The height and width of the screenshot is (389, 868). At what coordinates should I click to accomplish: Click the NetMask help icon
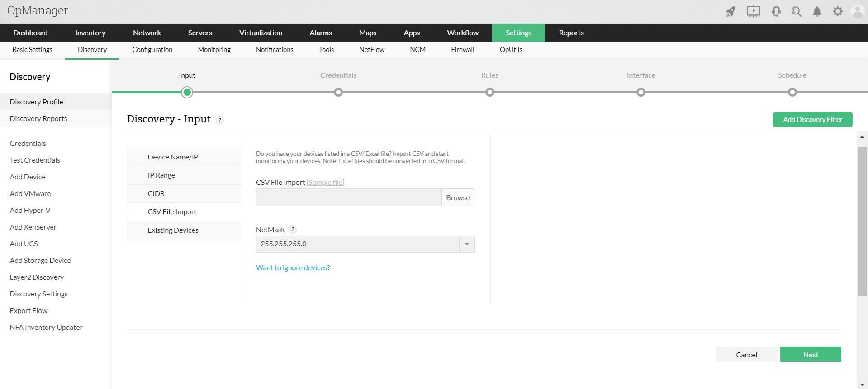click(293, 229)
